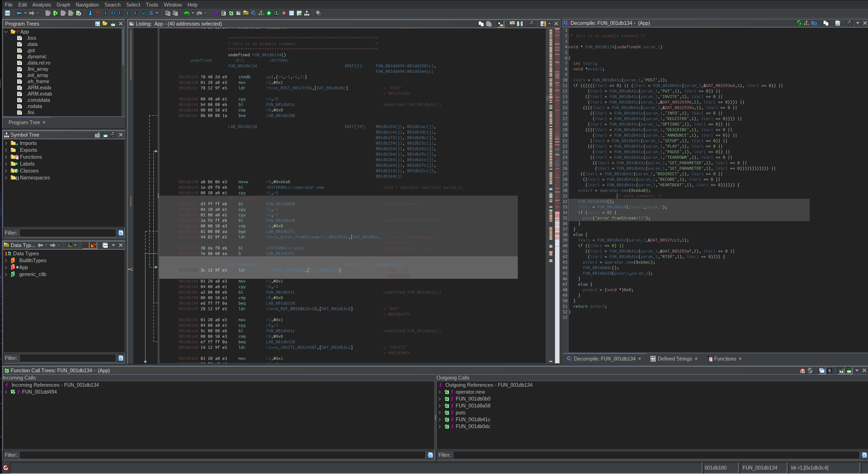Click the Function Call Trees home icon
The height and width of the screenshot is (474, 868).
802,371
